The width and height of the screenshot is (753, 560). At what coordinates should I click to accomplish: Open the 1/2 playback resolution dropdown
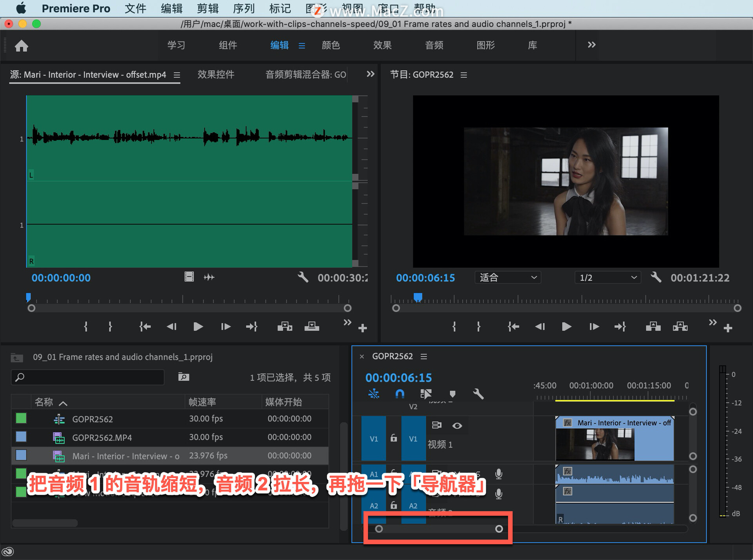coord(607,278)
